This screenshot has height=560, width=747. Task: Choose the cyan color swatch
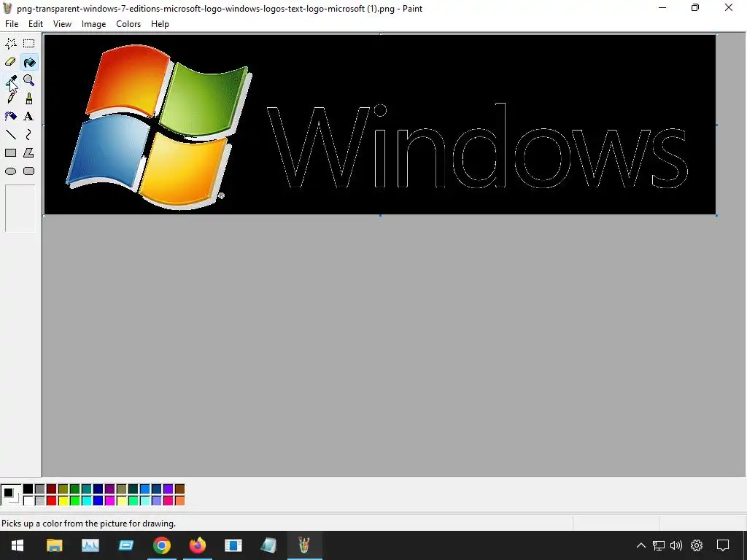(86, 500)
